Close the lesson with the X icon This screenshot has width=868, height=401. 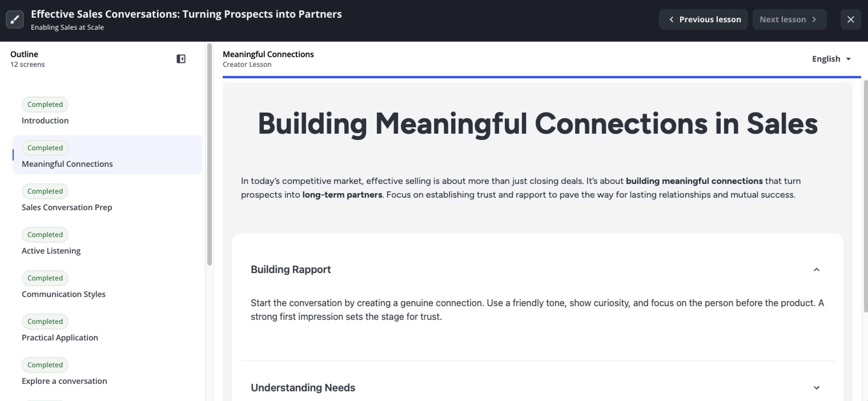click(x=850, y=19)
